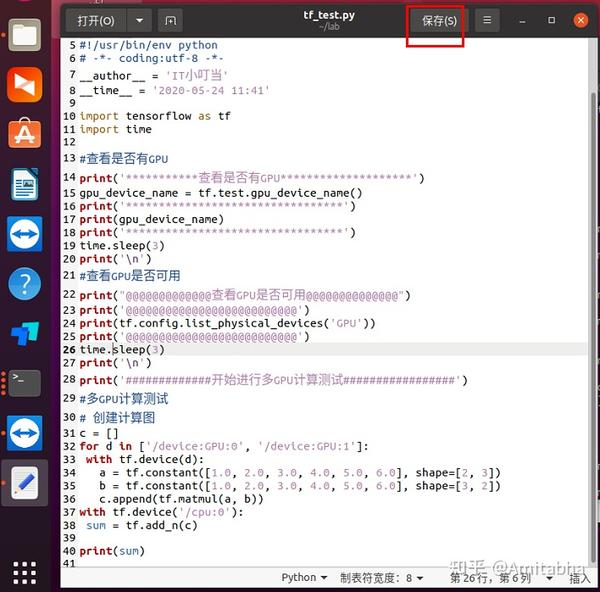The image size is (600, 592).
Task: Click line 36 c.append(tf.matmul(a, b))
Action: (181, 499)
